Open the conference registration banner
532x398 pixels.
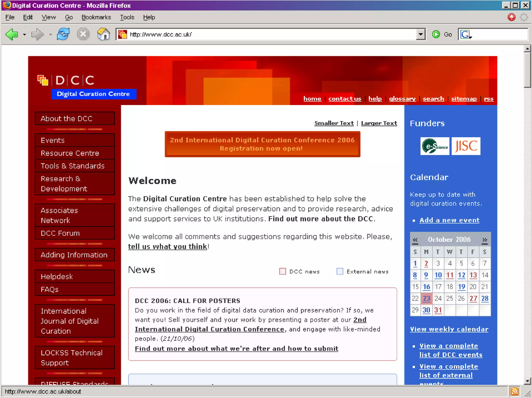262,144
